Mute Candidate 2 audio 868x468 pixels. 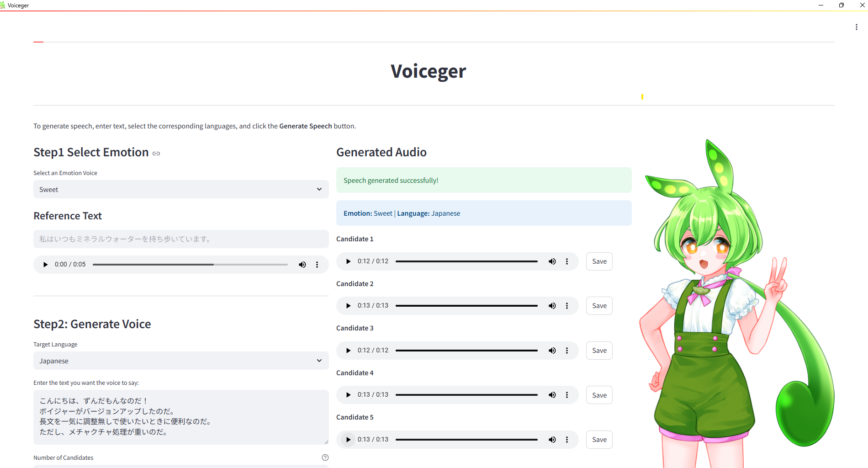click(x=552, y=305)
